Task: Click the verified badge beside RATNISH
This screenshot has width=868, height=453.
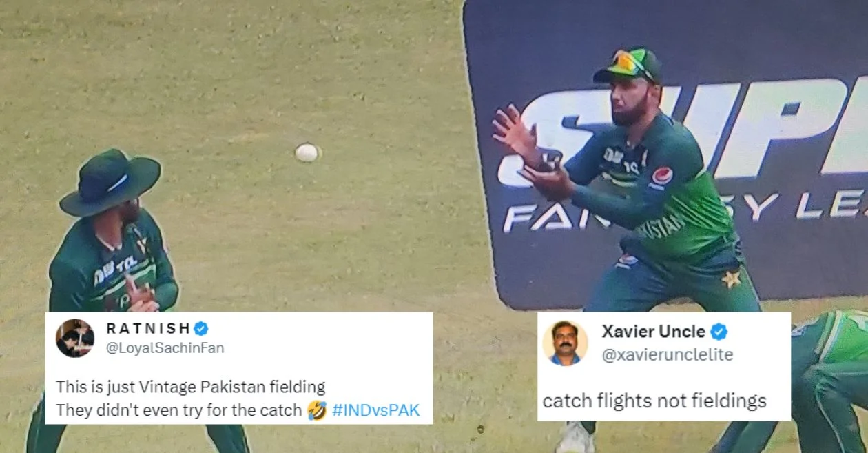Action: pos(200,329)
